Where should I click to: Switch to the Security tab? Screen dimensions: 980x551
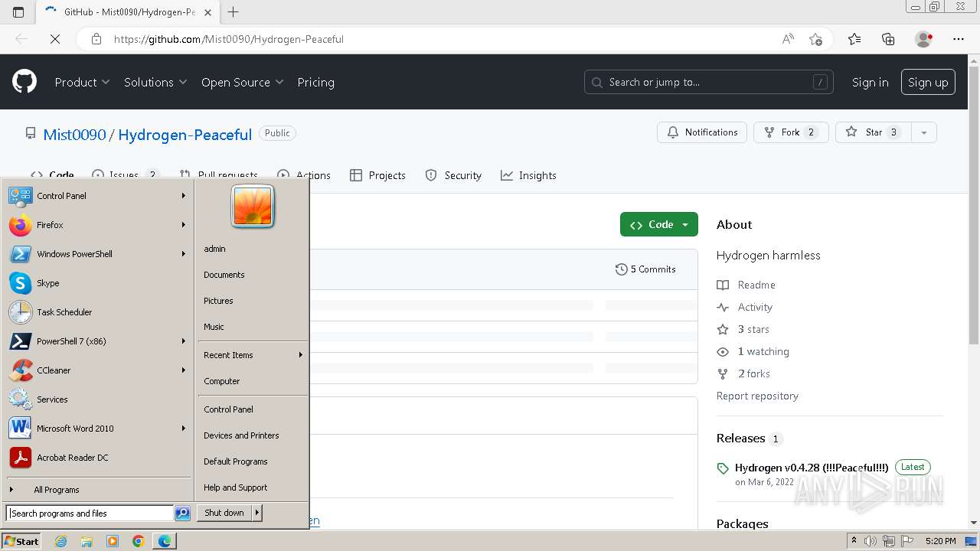click(x=453, y=175)
